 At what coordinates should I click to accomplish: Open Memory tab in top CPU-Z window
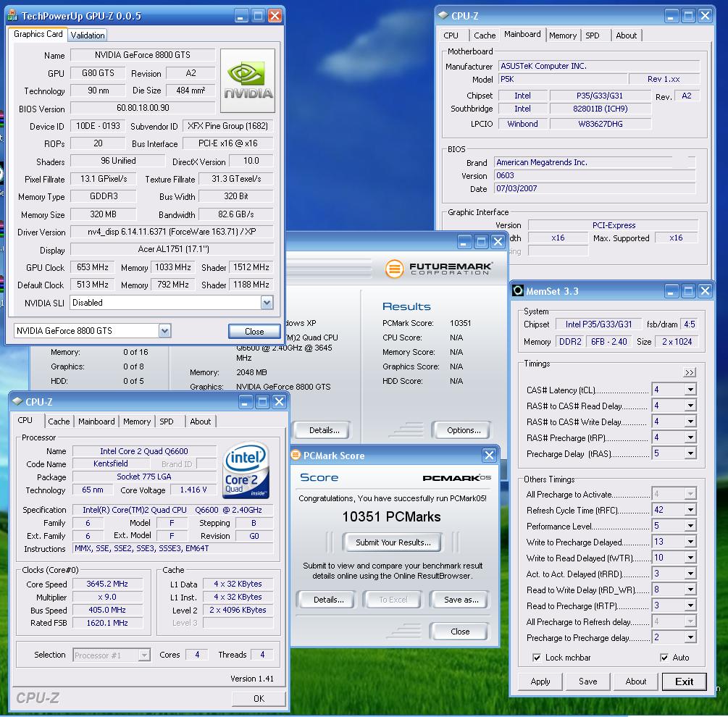(563, 35)
